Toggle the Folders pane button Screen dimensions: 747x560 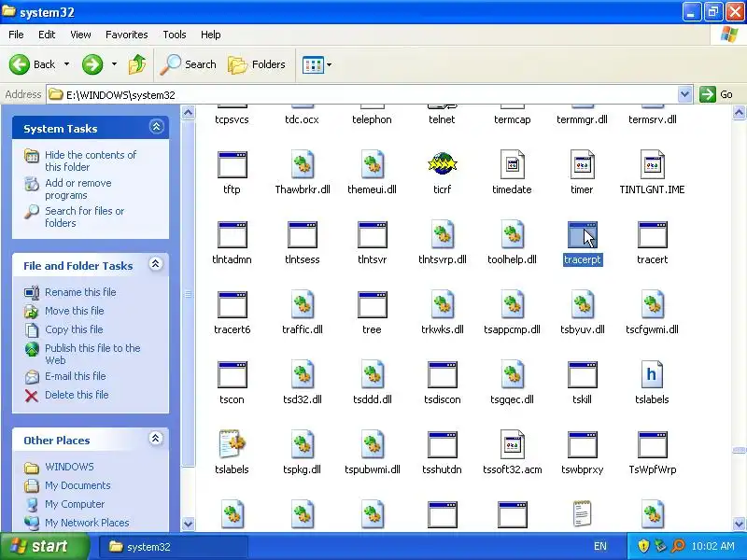257,64
